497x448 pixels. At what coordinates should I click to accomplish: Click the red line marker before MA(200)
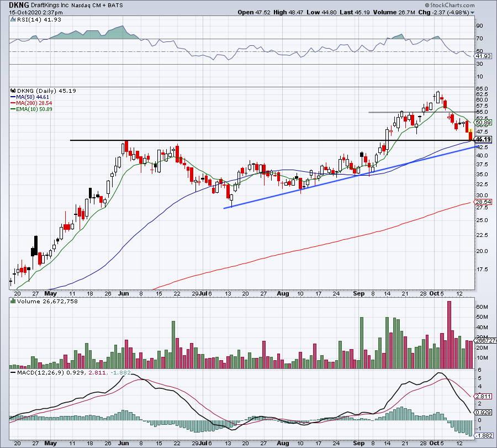click(x=13, y=103)
